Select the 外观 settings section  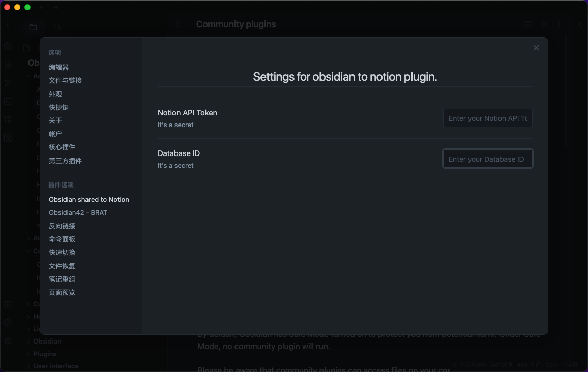55,94
